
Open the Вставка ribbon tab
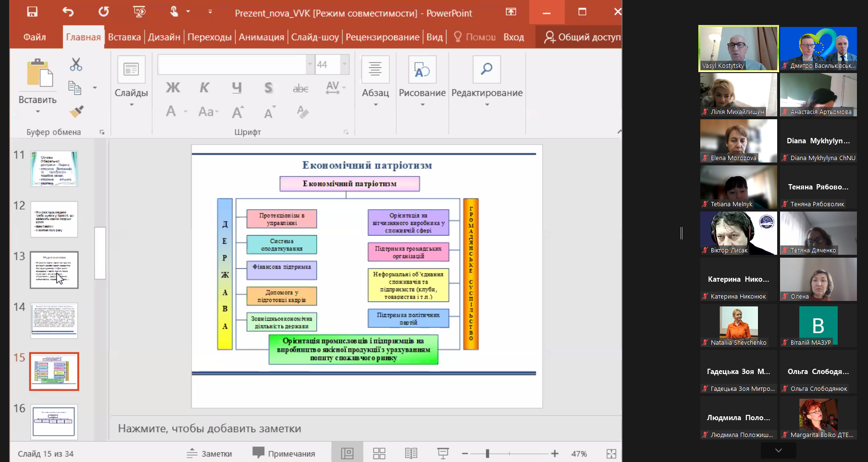124,37
